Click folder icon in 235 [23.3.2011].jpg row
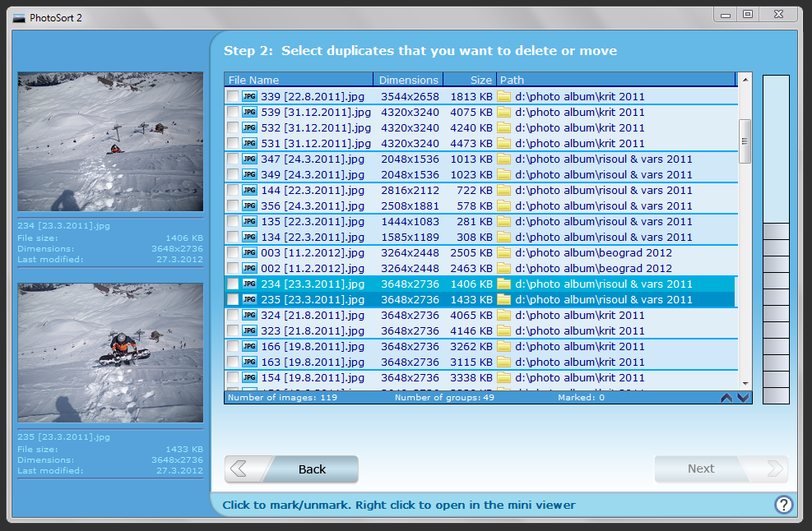The height and width of the screenshot is (531, 812). pyautogui.click(x=503, y=300)
